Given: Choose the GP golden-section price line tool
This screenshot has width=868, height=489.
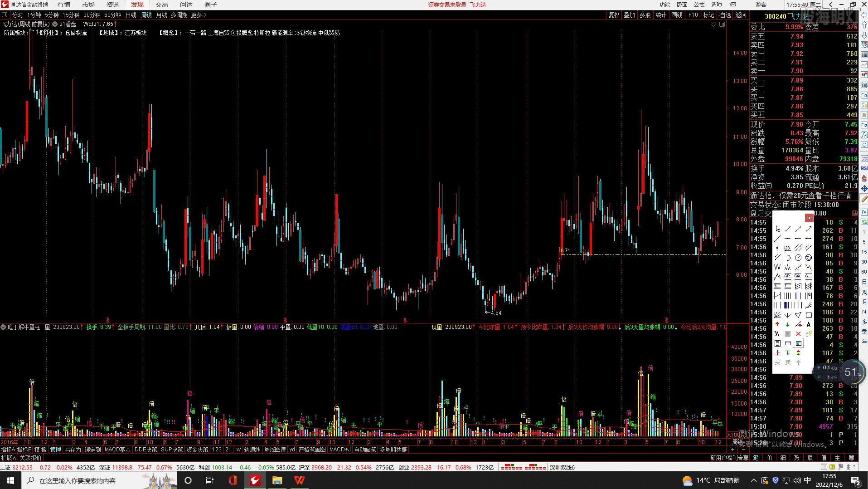Looking at the screenshot, I should pos(788,276).
